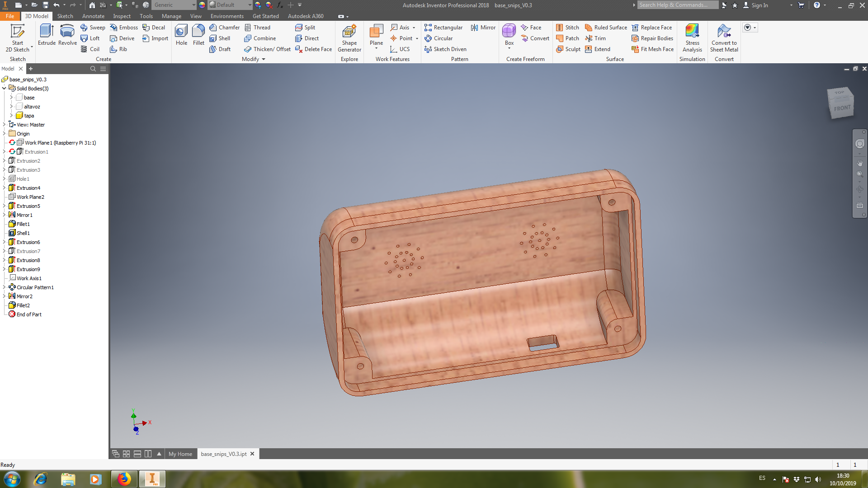Open the Default appearance dropdown
868x488 pixels.
pyautogui.click(x=250, y=5)
